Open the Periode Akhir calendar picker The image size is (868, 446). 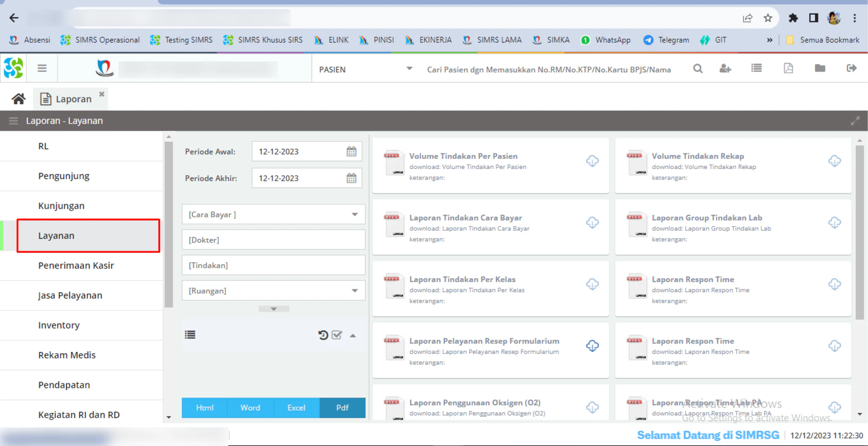pyautogui.click(x=351, y=178)
